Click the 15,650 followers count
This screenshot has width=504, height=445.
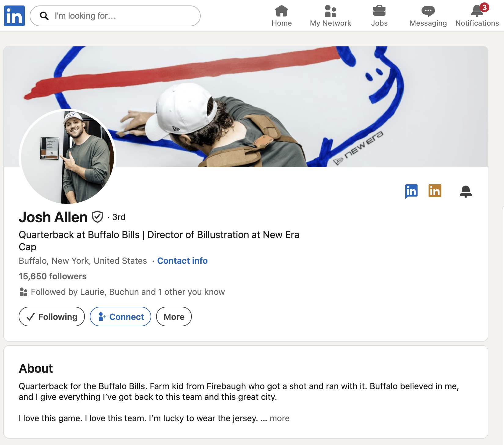tap(53, 276)
